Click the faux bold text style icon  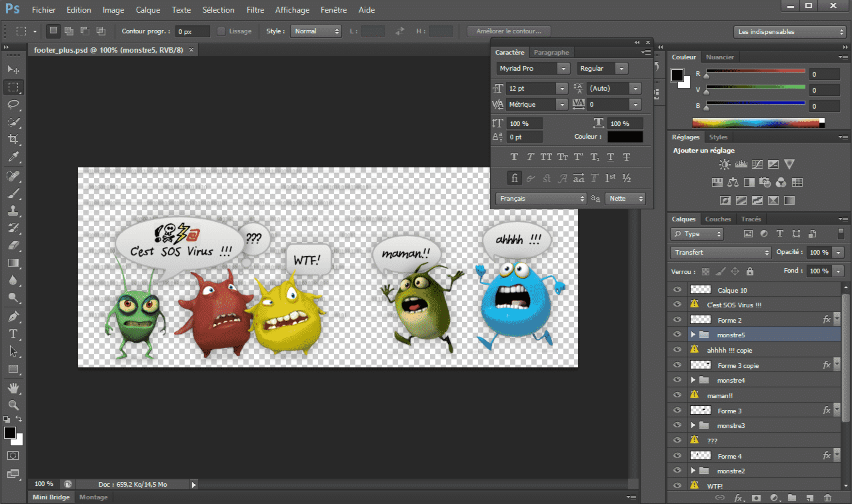(x=514, y=157)
